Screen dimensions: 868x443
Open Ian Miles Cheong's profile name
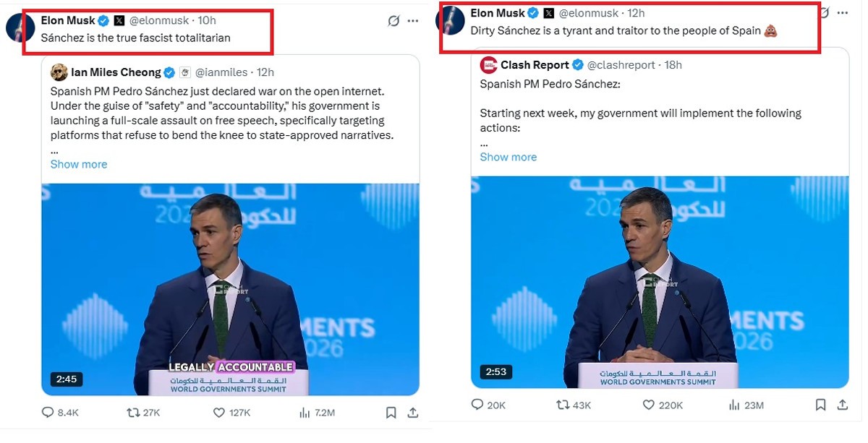116,72
